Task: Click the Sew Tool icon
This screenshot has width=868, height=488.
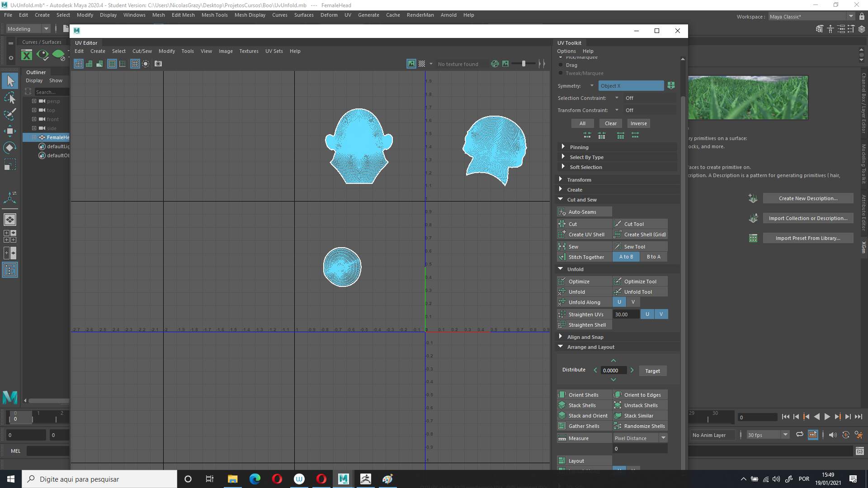Action: click(x=618, y=246)
